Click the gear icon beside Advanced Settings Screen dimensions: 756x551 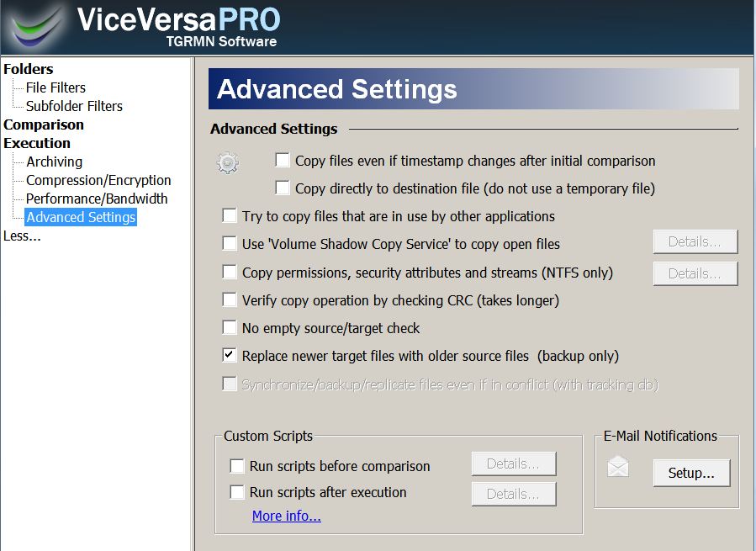[x=228, y=163]
